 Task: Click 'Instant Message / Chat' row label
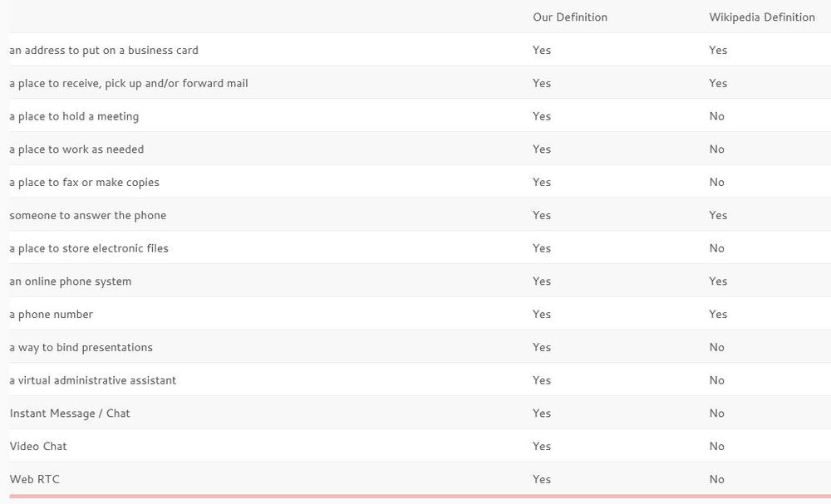click(70, 413)
